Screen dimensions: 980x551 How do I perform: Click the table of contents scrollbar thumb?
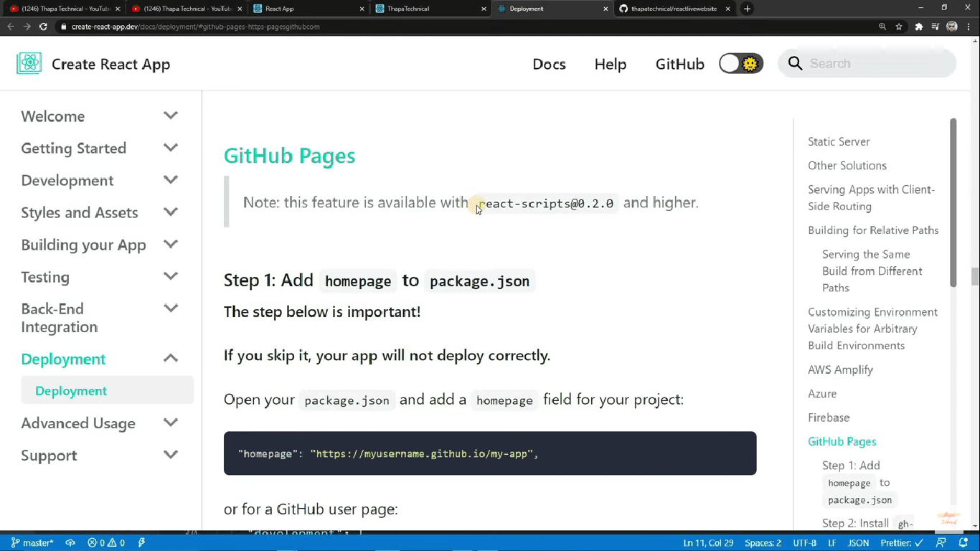[953, 202]
